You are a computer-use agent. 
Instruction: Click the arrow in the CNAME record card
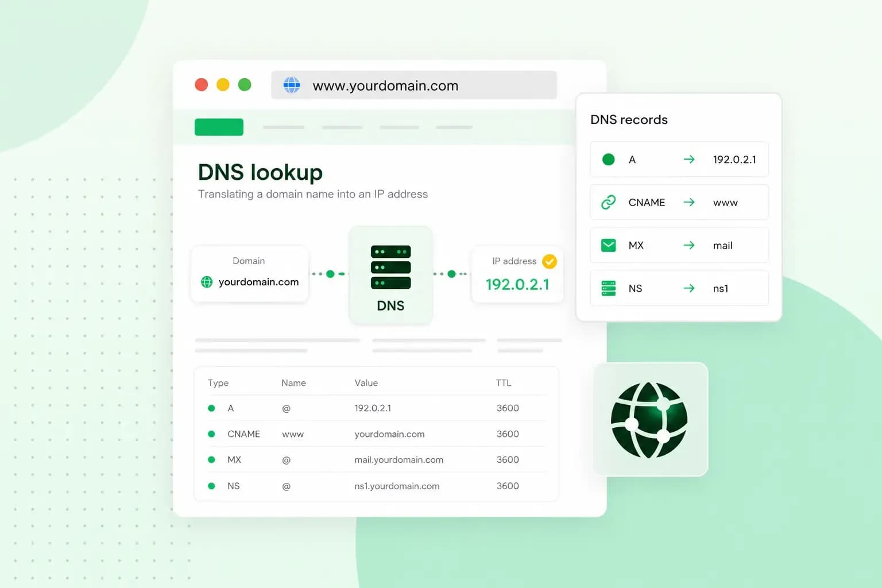click(x=689, y=202)
